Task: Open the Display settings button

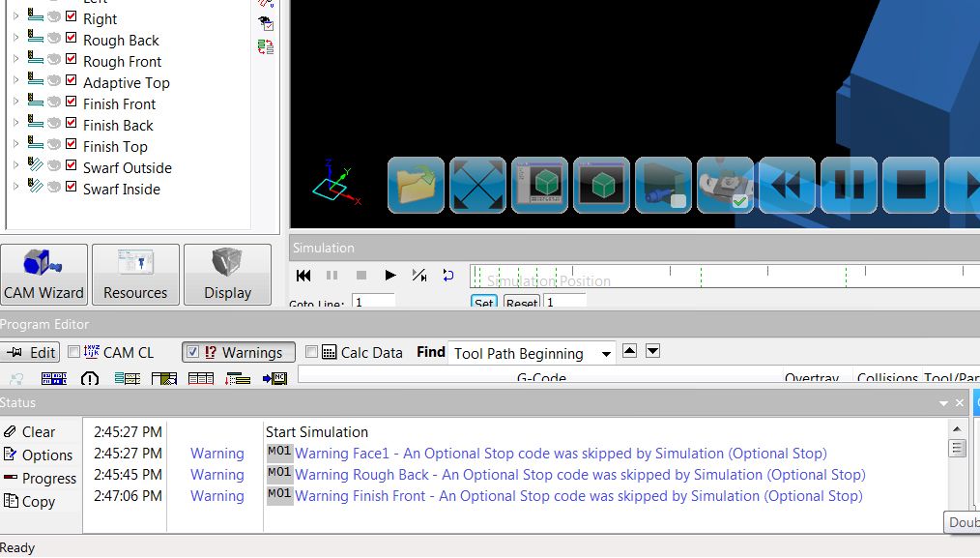Action: [227, 275]
